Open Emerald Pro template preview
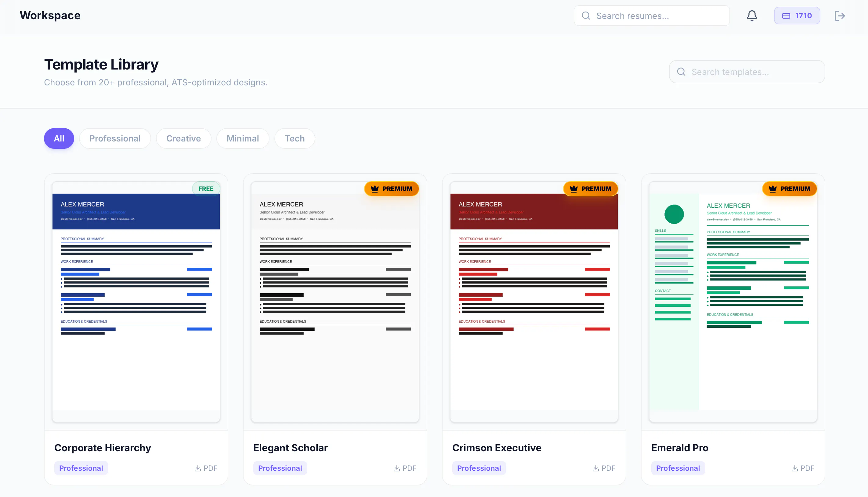This screenshot has height=497, width=868. 733,302
